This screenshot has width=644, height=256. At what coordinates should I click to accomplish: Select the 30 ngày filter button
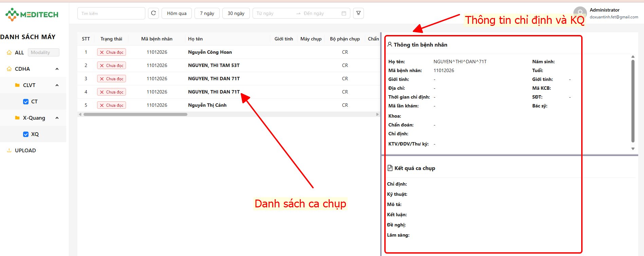(x=236, y=13)
